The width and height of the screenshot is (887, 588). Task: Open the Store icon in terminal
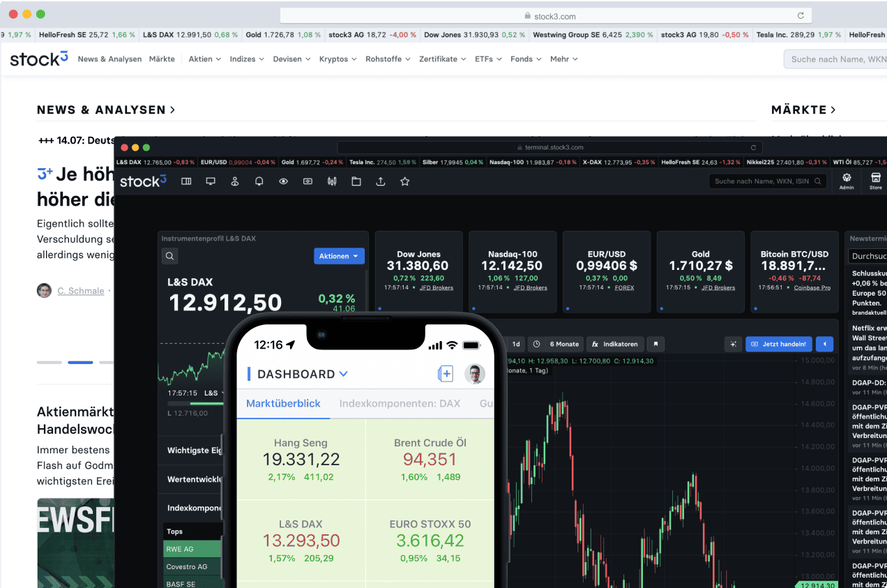(x=876, y=181)
